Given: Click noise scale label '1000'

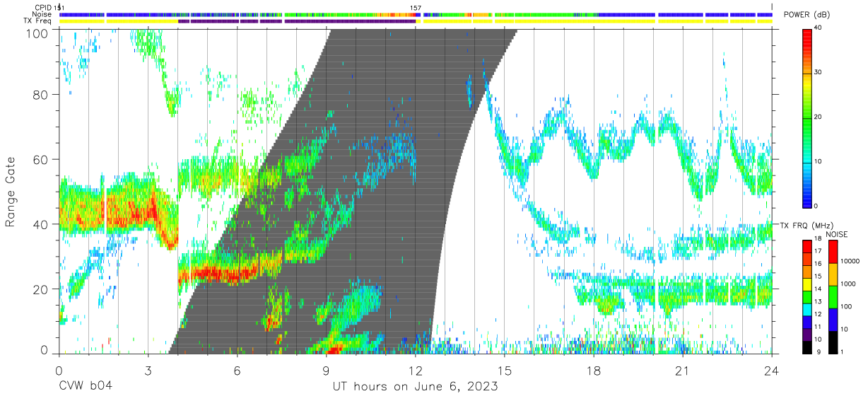Looking at the screenshot, I should 848,284.
